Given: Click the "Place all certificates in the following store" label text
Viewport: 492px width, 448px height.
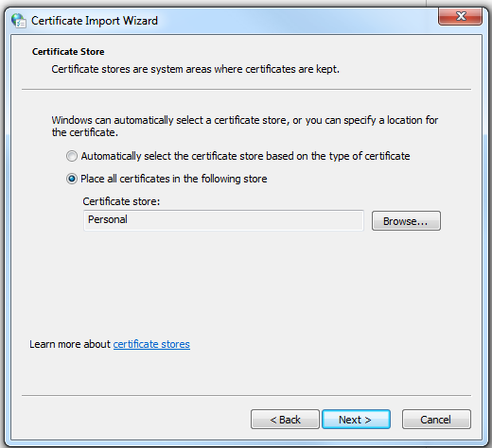Looking at the screenshot, I should coord(174,179).
